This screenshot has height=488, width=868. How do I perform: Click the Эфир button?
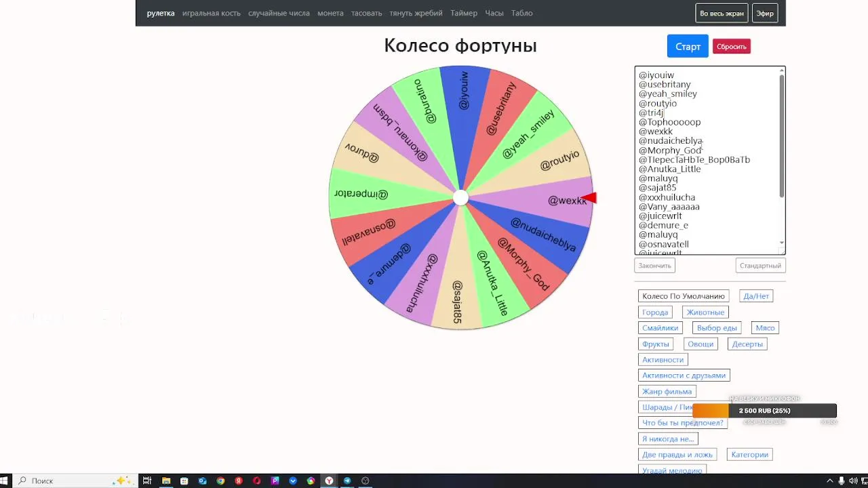click(x=765, y=14)
